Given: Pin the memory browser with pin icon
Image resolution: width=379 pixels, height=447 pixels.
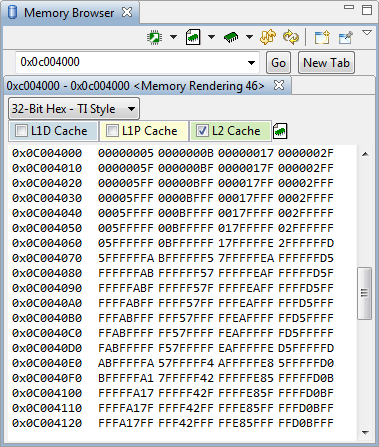Looking at the screenshot, I should pyautogui.click(x=346, y=37).
